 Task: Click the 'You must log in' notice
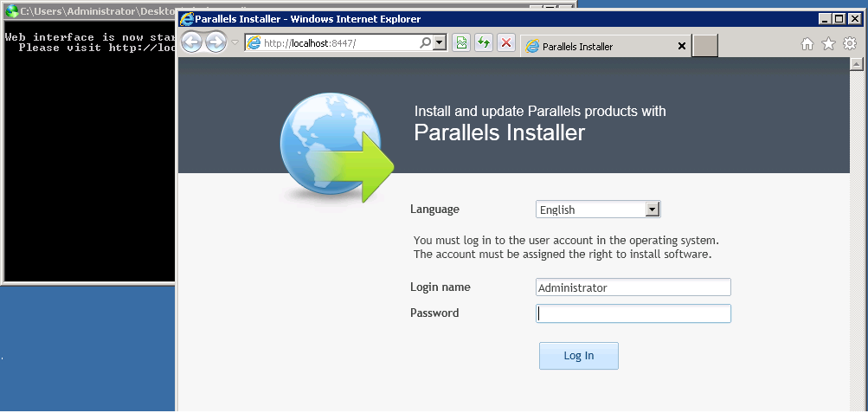(x=566, y=248)
